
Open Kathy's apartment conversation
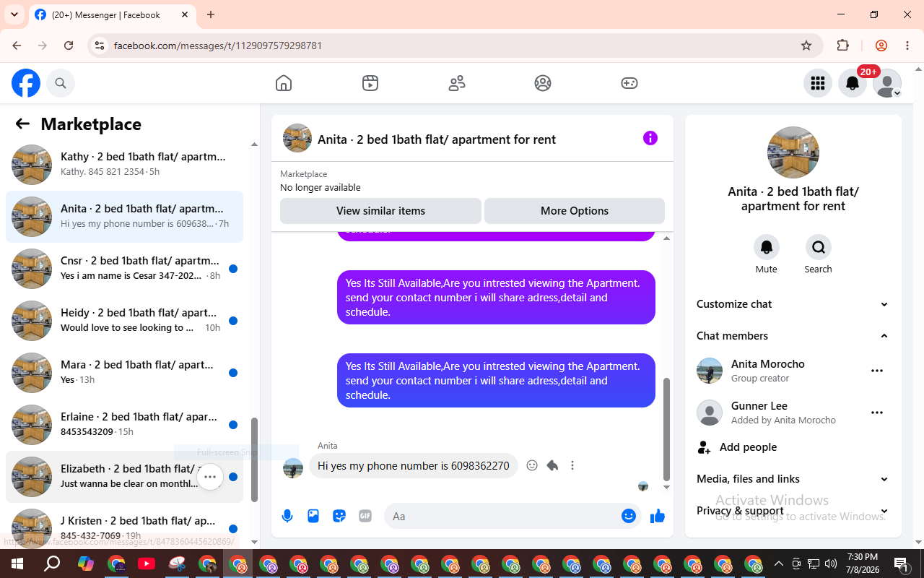[x=124, y=165]
